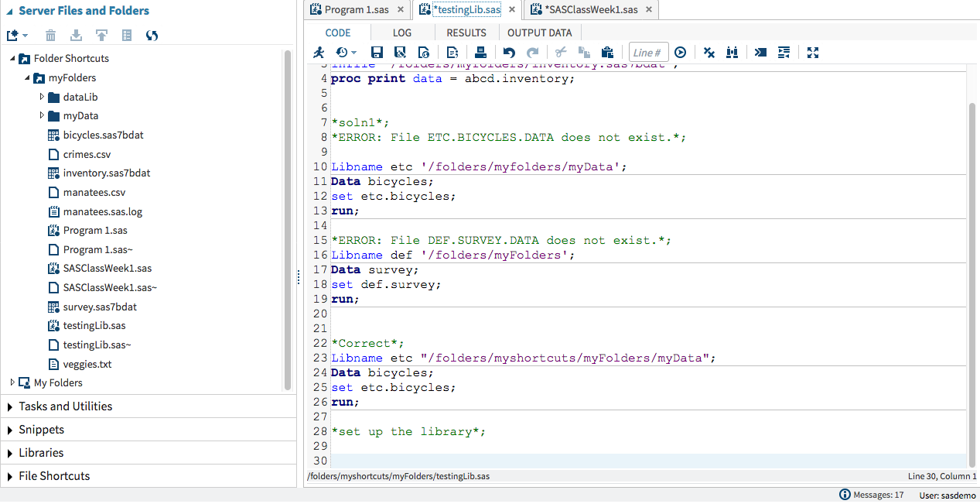Switch to the LOG tab
The image size is (980, 504).
[x=402, y=33]
